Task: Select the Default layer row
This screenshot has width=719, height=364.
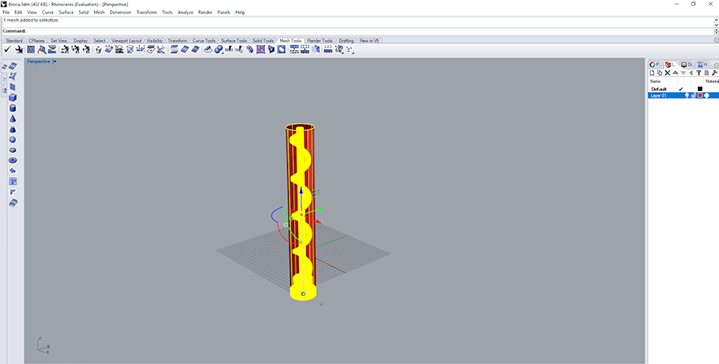Action: (683, 89)
